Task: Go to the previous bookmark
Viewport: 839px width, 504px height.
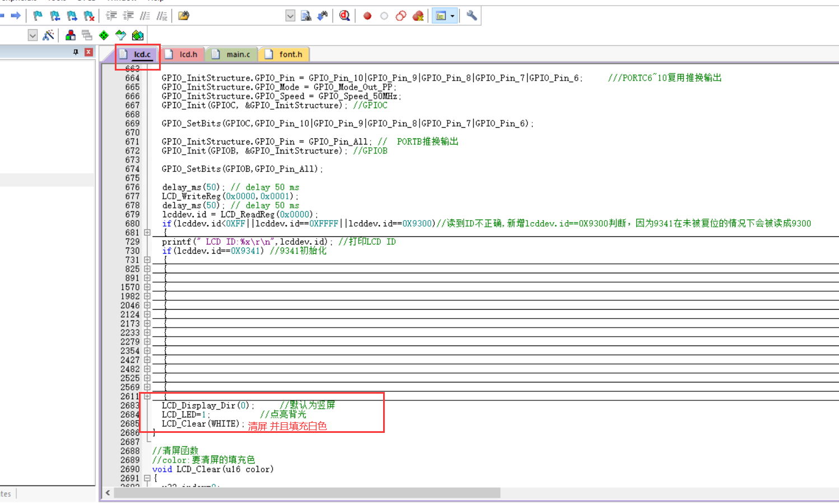Action: click(x=55, y=16)
